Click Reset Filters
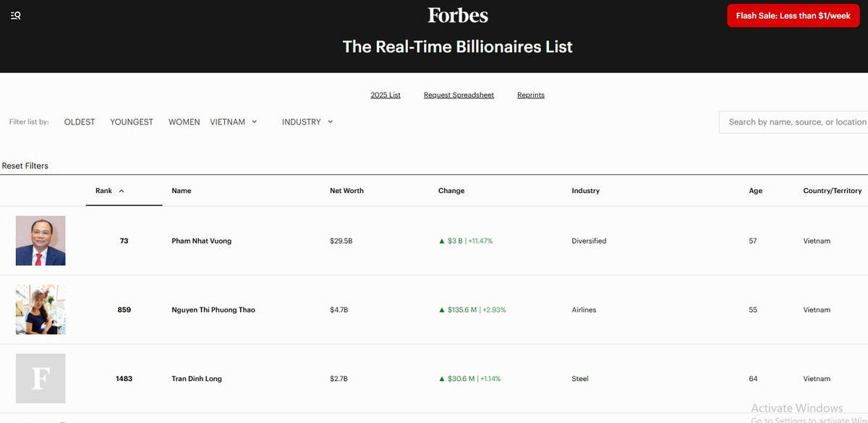The height and width of the screenshot is (423, 868). click(x=25, y=166)
